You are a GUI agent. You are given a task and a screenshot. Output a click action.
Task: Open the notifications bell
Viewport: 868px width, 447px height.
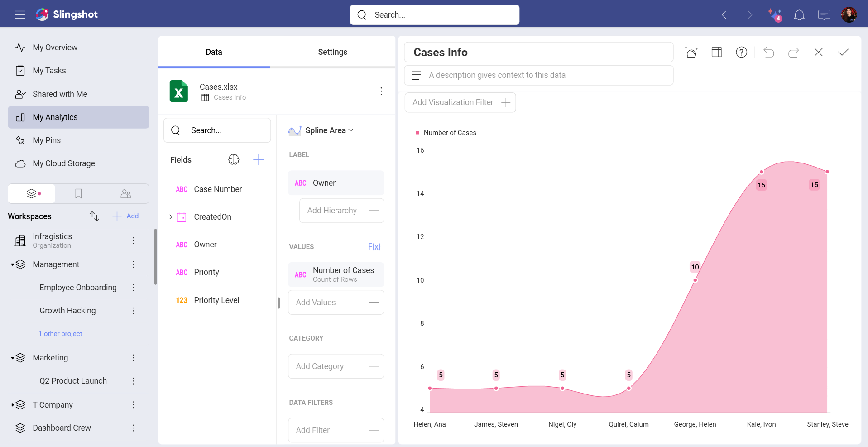pos(799,15)
